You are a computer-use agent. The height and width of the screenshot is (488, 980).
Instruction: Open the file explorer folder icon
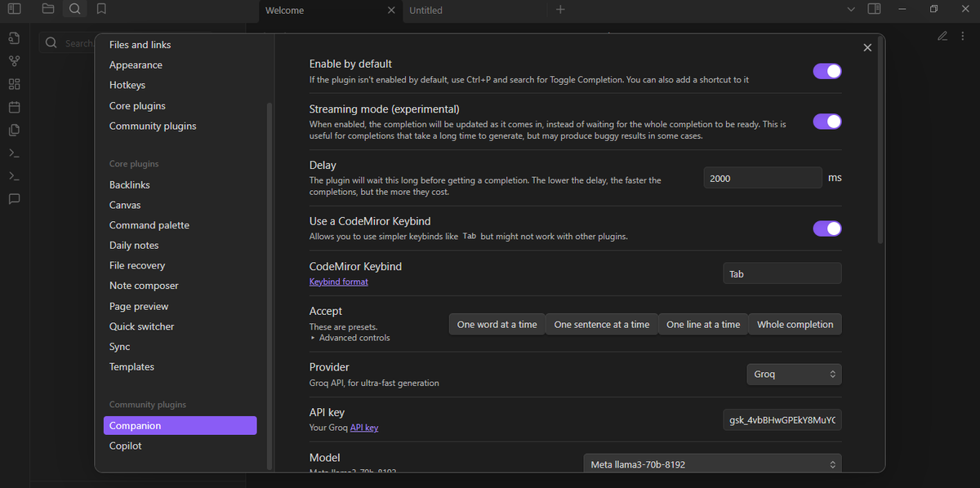[x=48, y=9]
